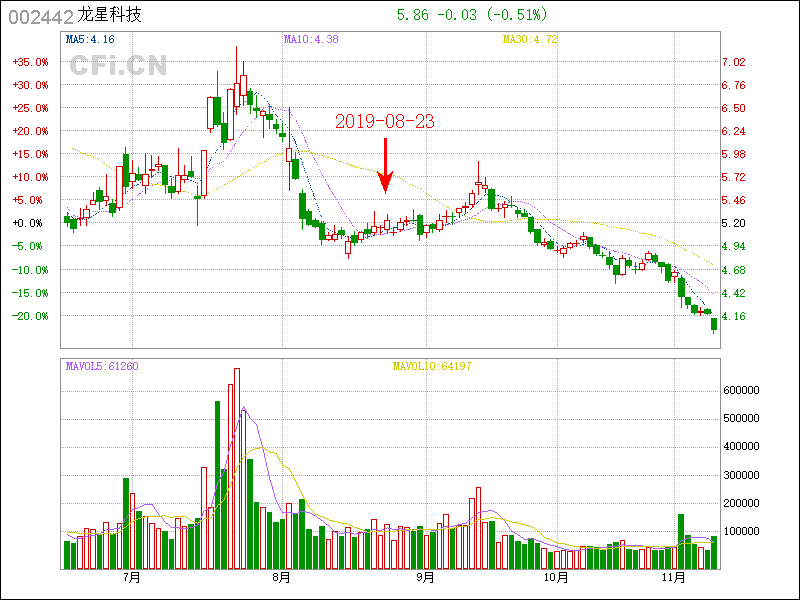Image resolution: width=800 pixels, height=600 pixels.
Task: Click the MAVOL5:61260 volume label
Action: click(x=102, y=366)
